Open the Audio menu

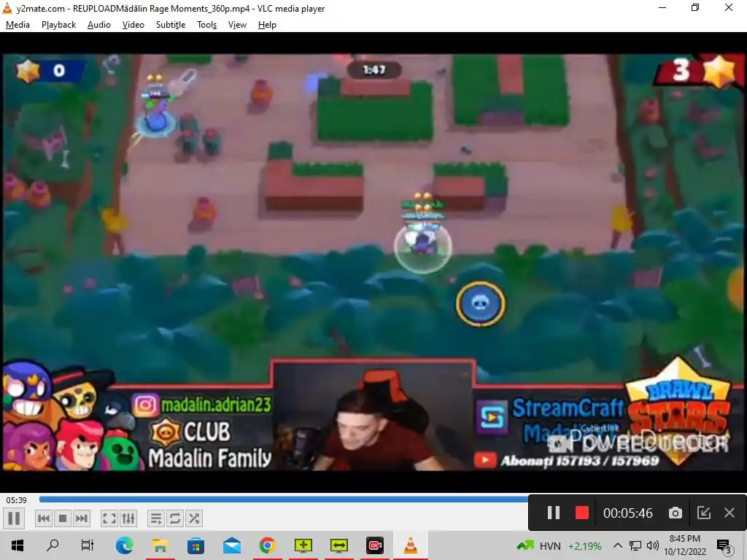pos(99,25)
